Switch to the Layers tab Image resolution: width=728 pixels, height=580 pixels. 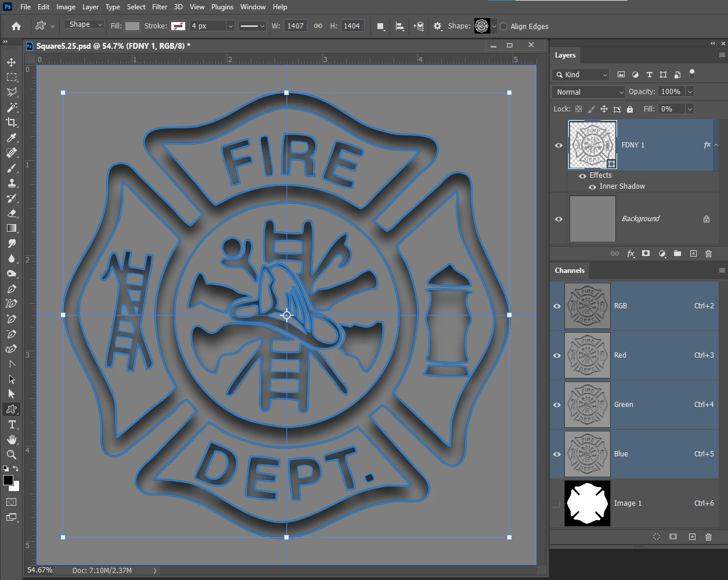coord(565,55)
